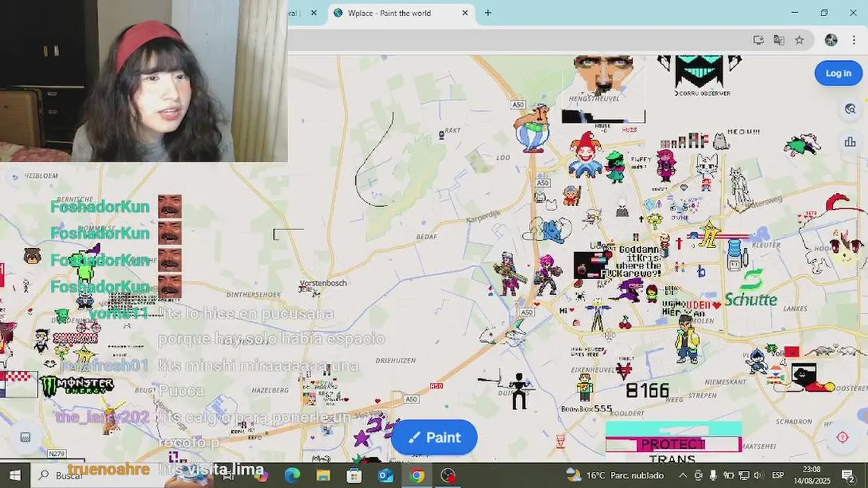
Task: Open the Windows Start menu
Action: pyautogui.click(x=15, y=475)
